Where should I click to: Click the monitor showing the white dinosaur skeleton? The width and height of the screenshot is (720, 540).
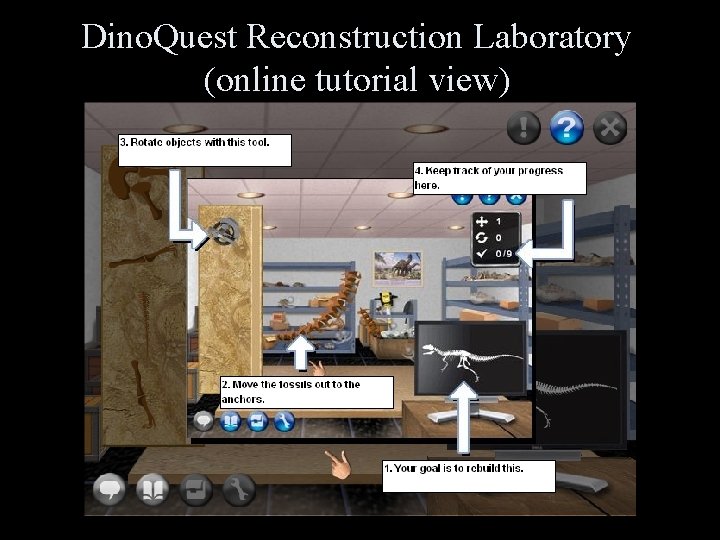click(470, 358)
